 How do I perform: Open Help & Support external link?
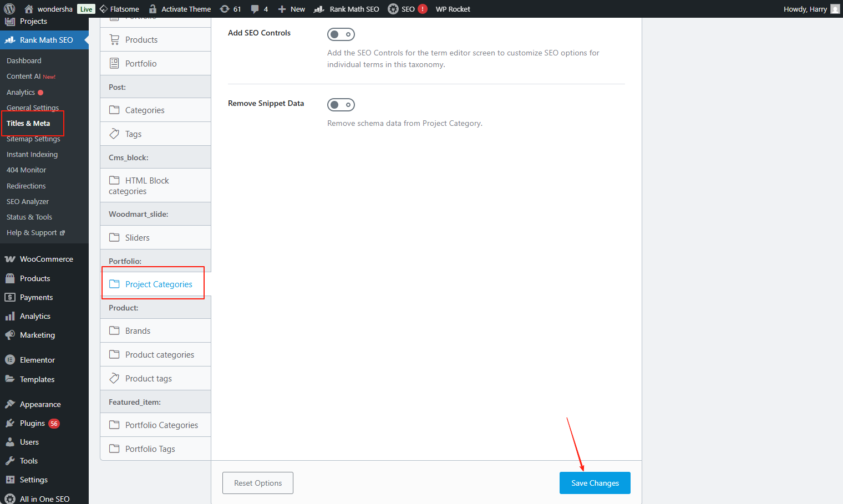pos(35,232)
